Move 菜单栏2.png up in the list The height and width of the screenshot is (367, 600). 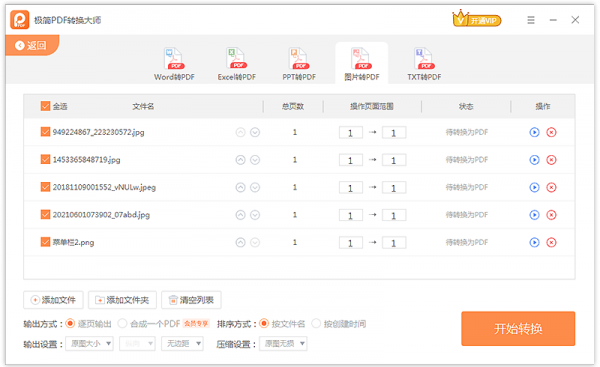[240, 243]
